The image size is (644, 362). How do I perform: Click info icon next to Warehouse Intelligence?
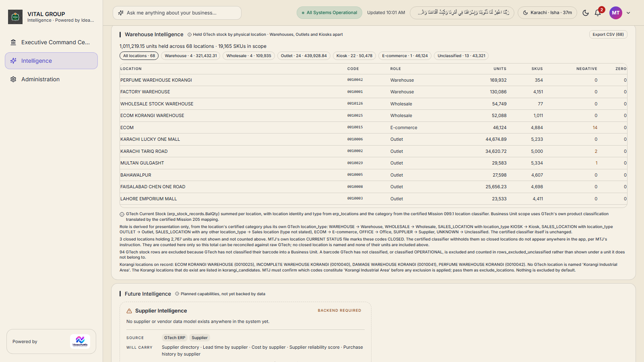190,35
